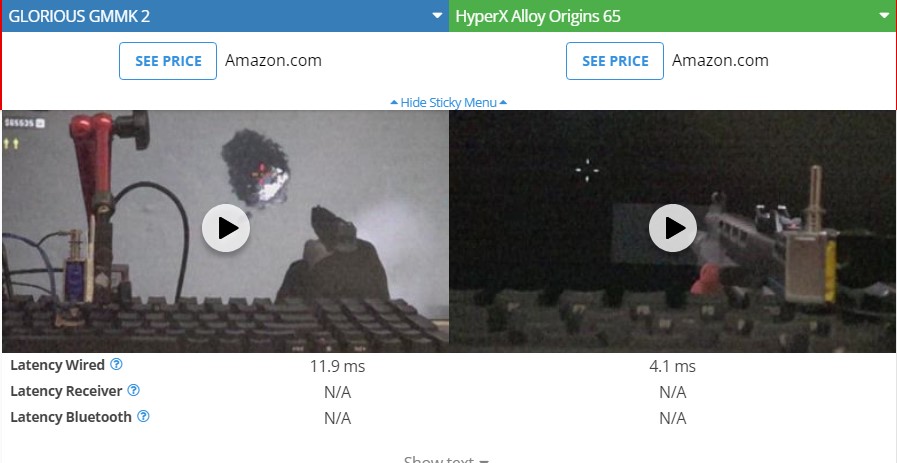
Task: Open the Latency Bluetooth help tooltip icon
Action: click(x=144, y=416)
